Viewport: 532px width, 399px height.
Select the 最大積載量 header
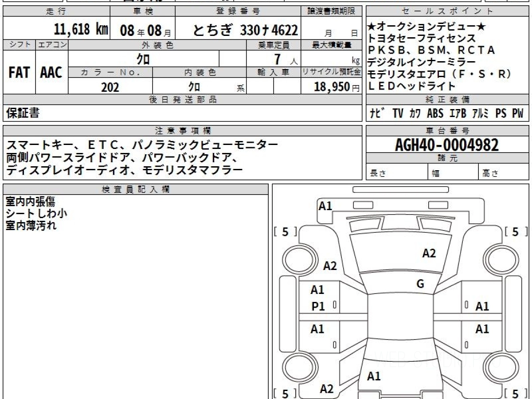(331, 45)
